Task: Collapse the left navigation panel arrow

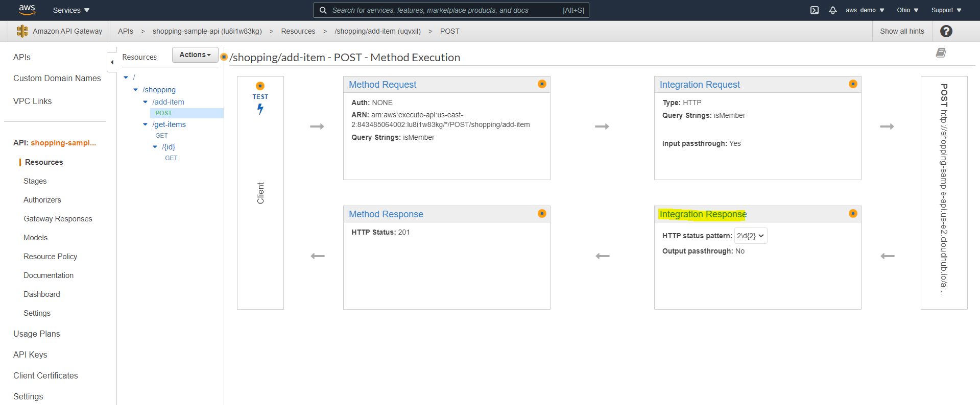Action: tap(112, 62)
